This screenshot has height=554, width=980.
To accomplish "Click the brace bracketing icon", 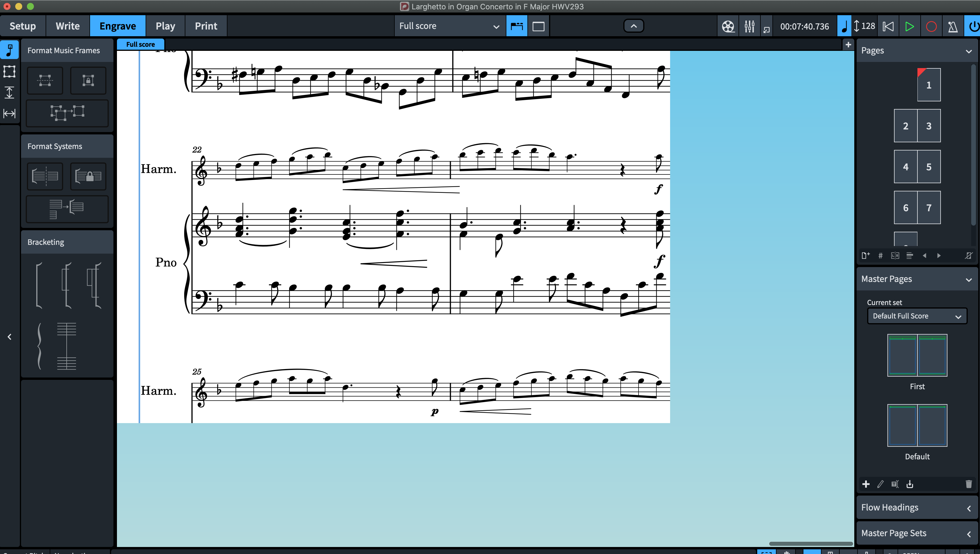I will [x=39, y=346].
